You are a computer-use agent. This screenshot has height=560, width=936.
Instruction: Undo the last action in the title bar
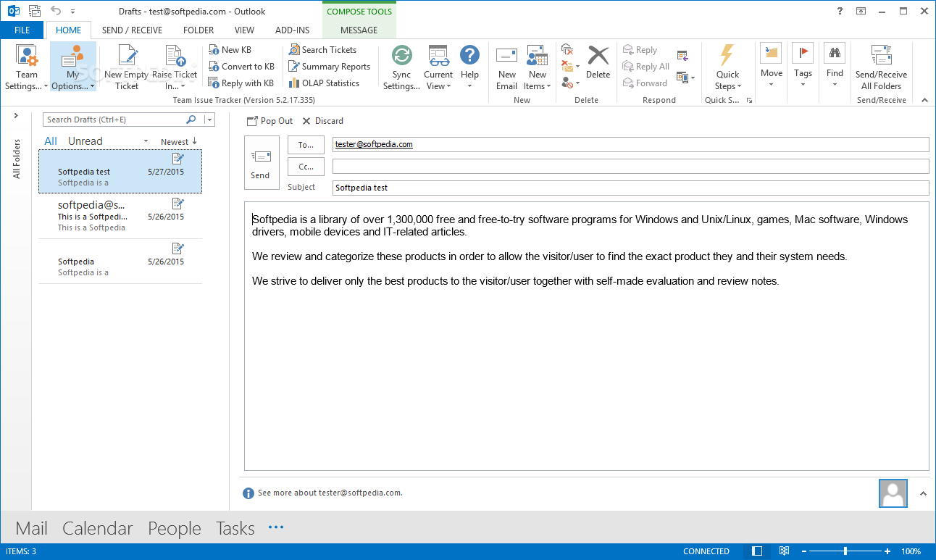tap(56, 11)
